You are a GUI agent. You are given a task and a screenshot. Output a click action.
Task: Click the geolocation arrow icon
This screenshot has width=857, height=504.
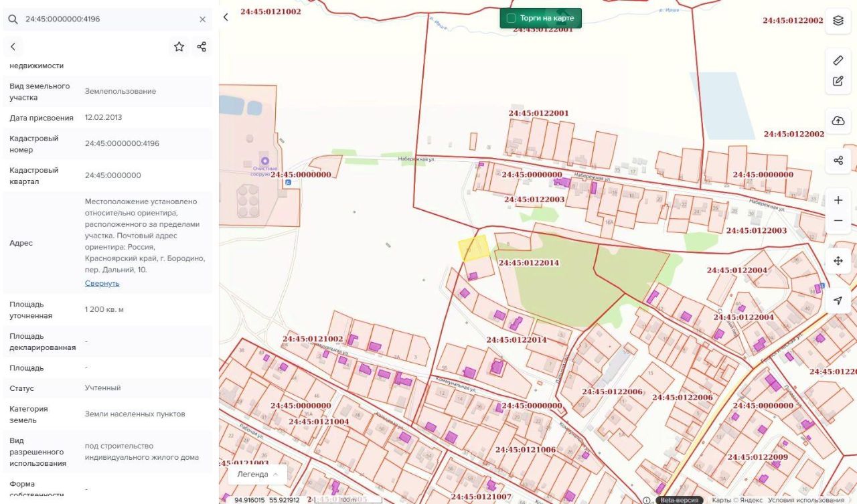tap(838, 301)
